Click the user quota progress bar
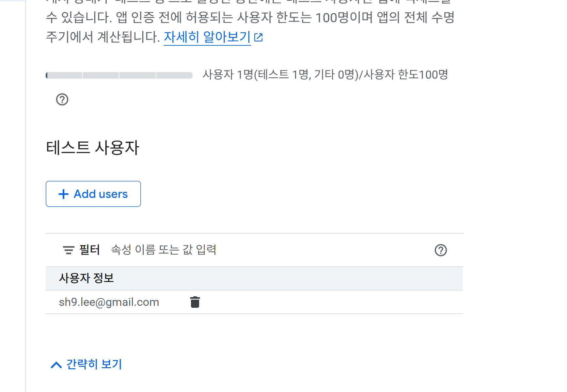The height and width of the screenshot is (392, 567). [119, 75]
